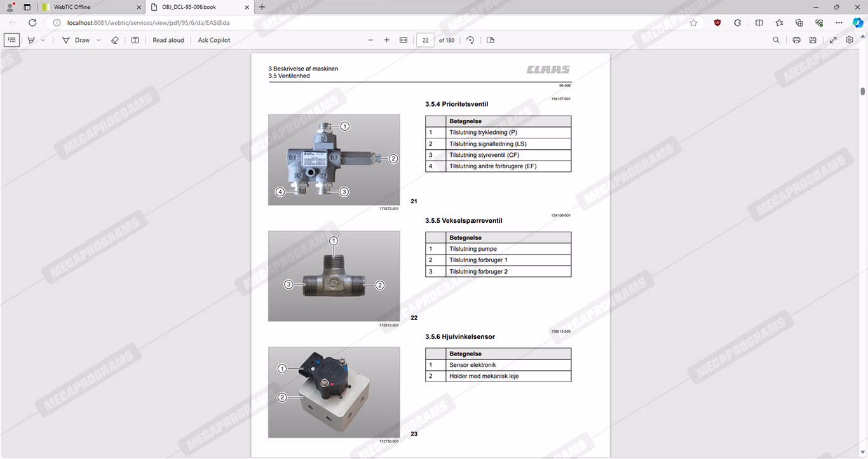The width and height of the screenshot is (868, 459).
Task: Toggle the page view layout option
Action: [x=491, y=40]
